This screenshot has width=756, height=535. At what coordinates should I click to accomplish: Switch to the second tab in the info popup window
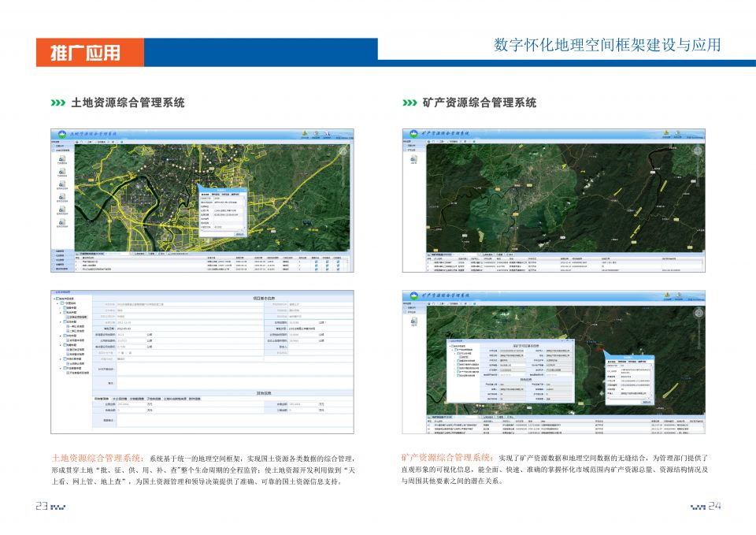click(216, 194)
